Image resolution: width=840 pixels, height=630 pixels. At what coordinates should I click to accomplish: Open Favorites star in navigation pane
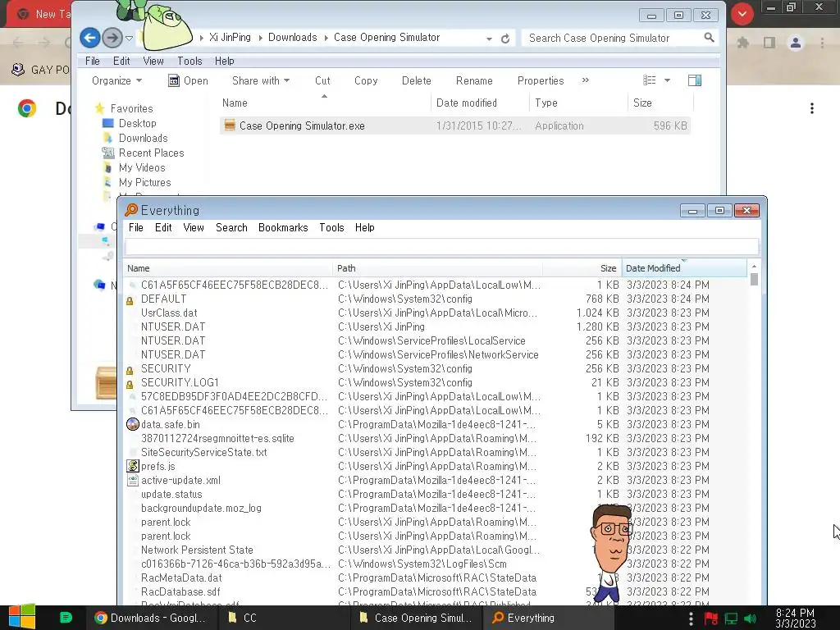coord(99,108)
